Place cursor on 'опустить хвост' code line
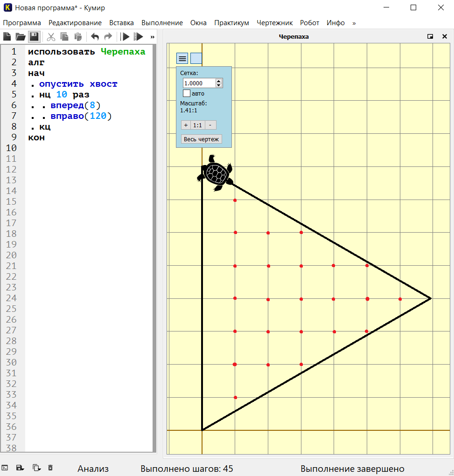454x476 pixels. (x=78, y=84)
